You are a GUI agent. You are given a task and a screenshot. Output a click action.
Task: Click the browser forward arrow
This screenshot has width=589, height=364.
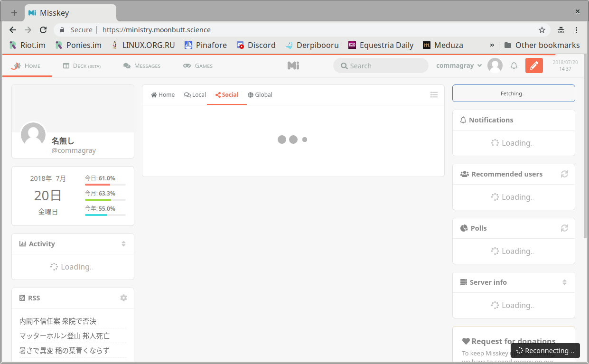tap(28, 30)
